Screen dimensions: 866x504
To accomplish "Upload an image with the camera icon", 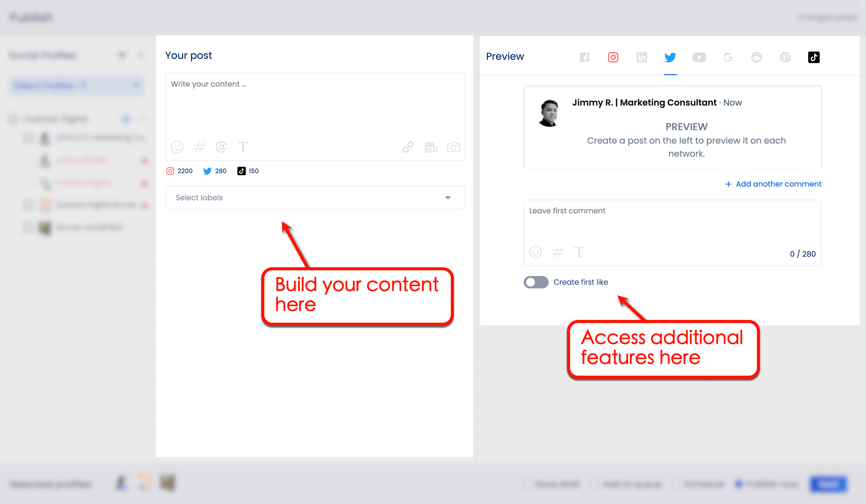I will (x=454, y=147).
